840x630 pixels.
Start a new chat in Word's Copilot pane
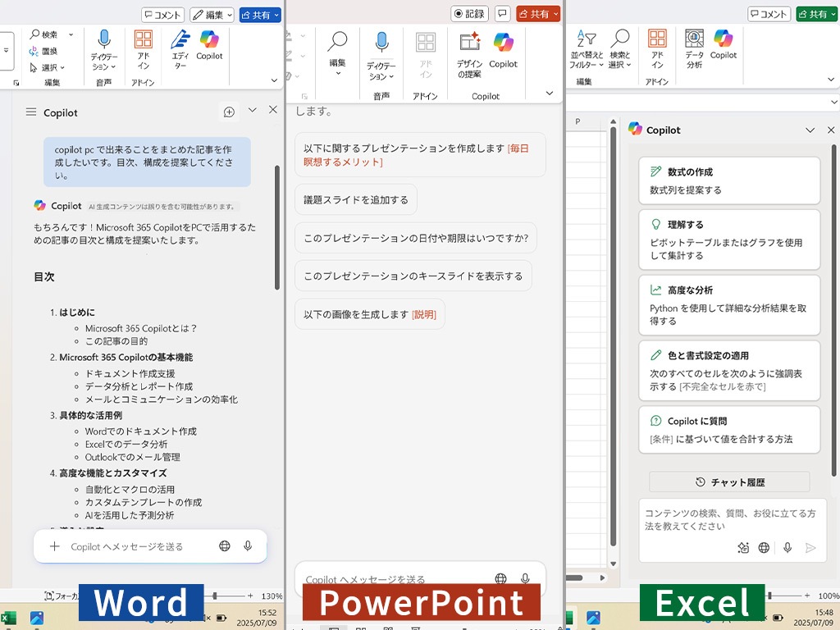point(229,112)
